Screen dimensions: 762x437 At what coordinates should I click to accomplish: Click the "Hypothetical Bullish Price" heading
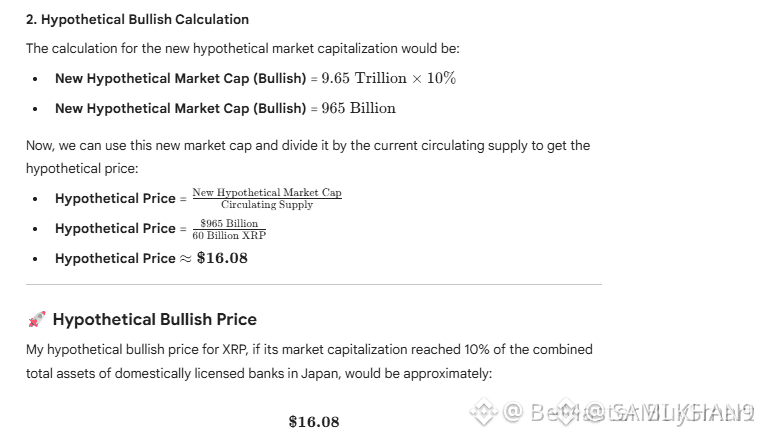[154, 320]
